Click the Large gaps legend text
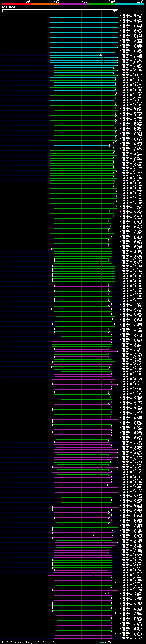Image resolution: width=146 pixels, height=644 pixels. [x=28, y=642]
